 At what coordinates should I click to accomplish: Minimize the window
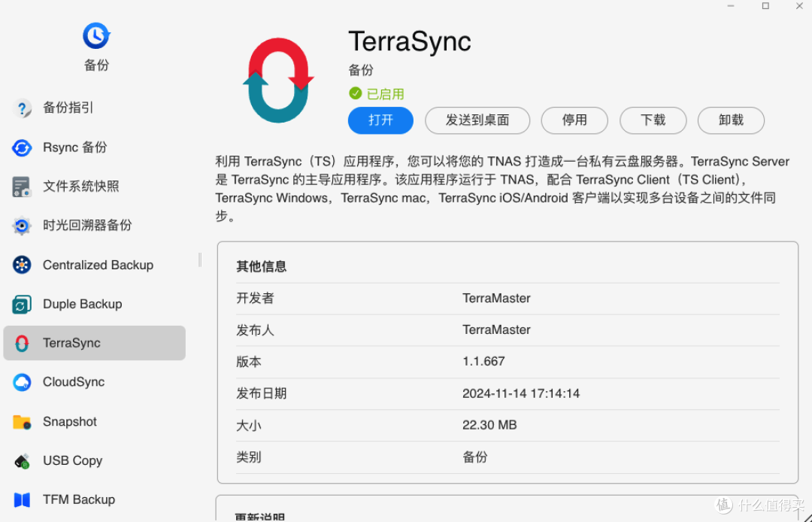[731, 6]
